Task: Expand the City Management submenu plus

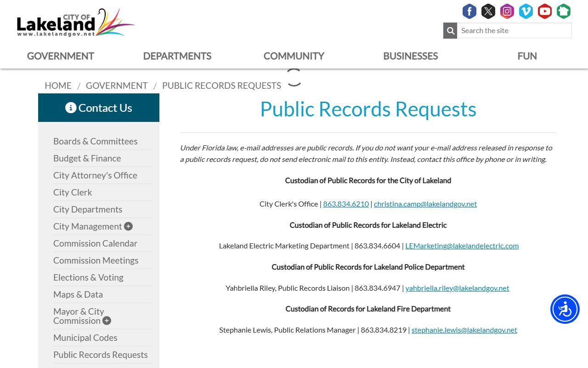Action: point(128,226)
